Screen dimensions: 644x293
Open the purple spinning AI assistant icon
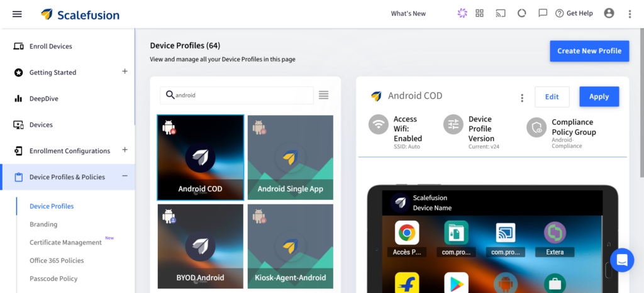pyautogui.click(x=462, y=14)
